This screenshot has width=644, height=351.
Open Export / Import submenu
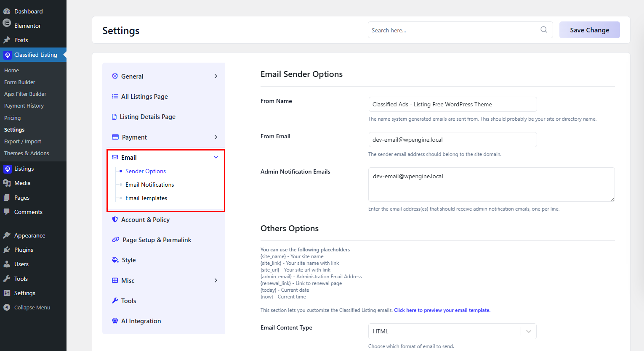coord(23,141)
